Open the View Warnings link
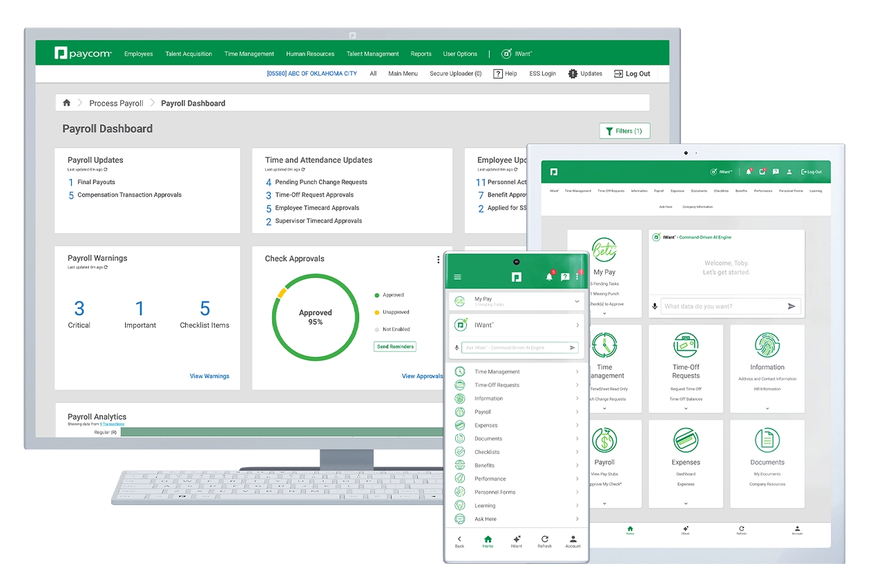 [209, 376]
